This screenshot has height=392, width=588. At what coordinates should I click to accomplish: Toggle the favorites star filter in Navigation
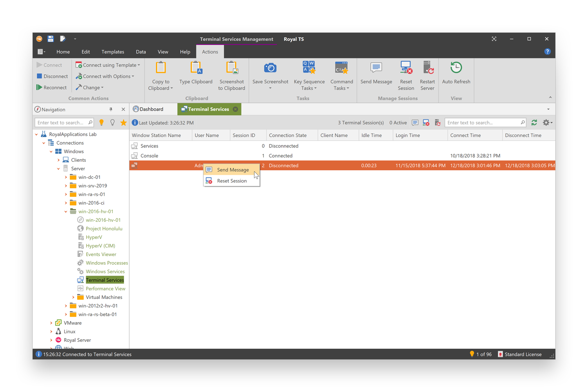point(123,122)
